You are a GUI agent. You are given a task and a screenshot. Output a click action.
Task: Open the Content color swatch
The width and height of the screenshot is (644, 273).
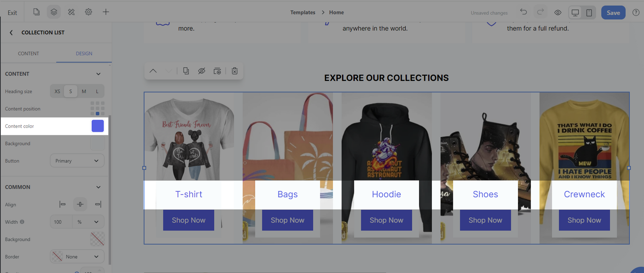tap(98, 126)
